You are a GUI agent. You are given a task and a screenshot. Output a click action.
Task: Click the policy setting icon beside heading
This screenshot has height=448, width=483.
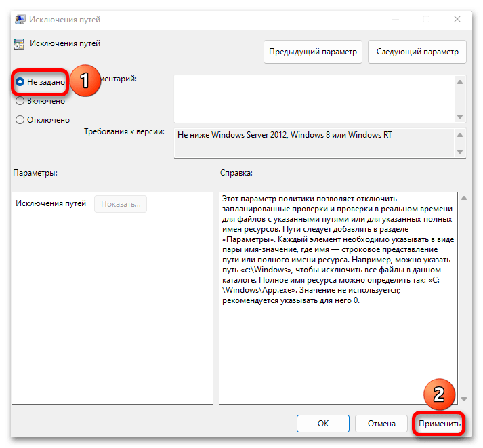(19, 45)
